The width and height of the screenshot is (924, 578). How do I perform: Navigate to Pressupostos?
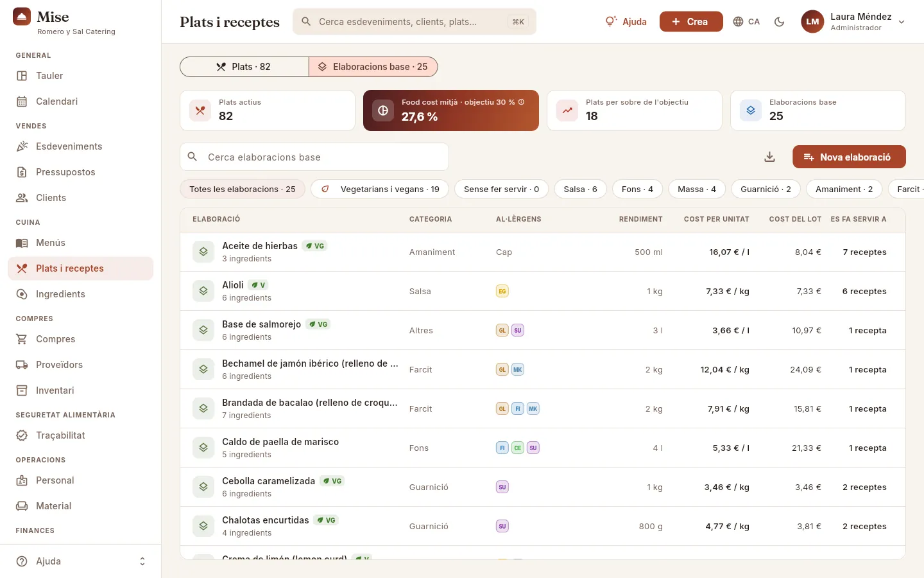(81, 172)
